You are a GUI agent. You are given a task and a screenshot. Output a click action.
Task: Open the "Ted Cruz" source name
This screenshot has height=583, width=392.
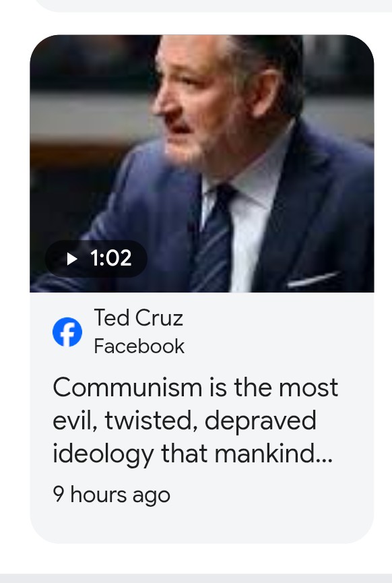(x=138, y=318)
